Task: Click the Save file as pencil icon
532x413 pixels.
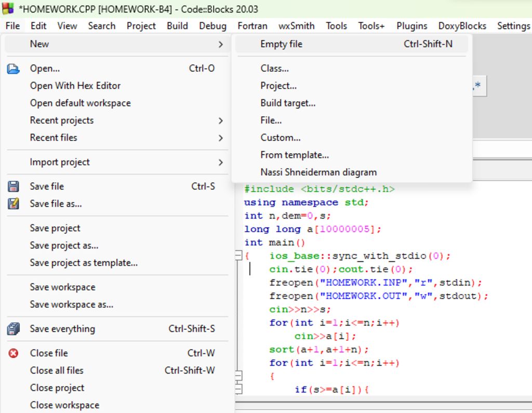Action: coord(14,204)
